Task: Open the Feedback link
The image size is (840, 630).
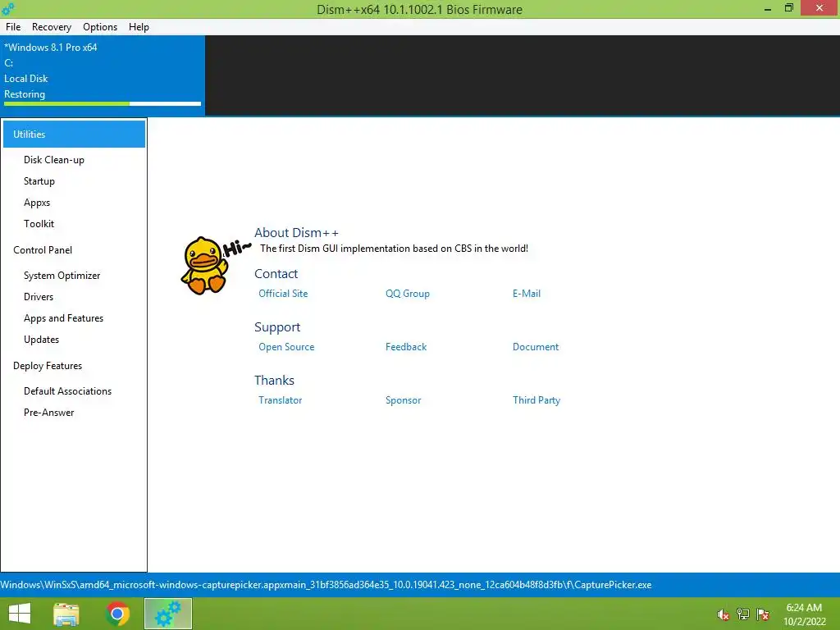Action: pyautogui.click(x=406, y=347)
